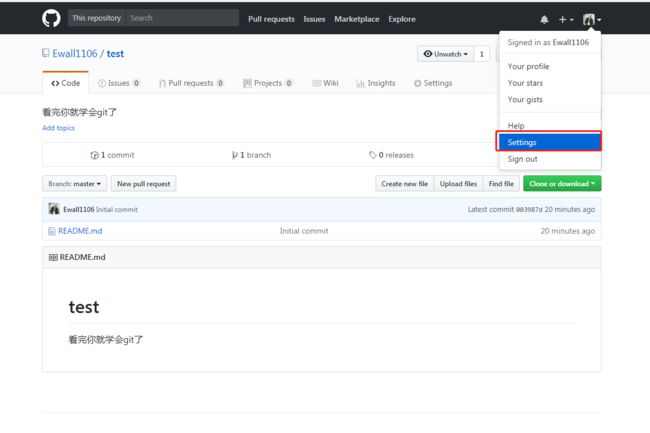Click the Projects tab board icon
650x433 pixels.
coord(247,83)
